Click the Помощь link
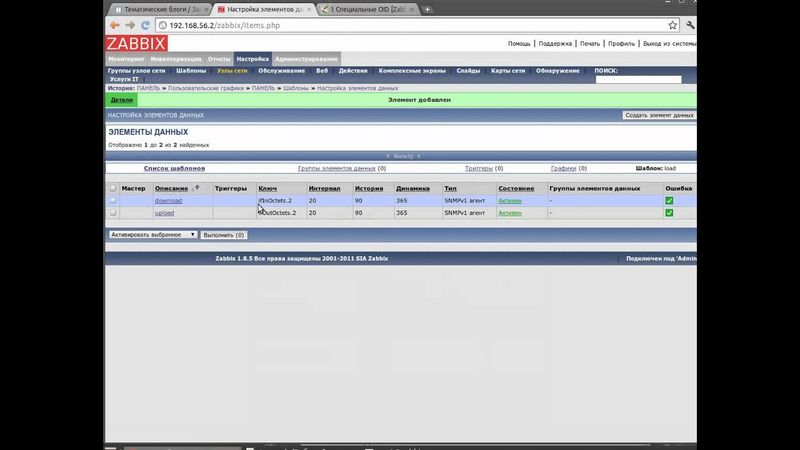The height and width of the screenshot is (450, 800). pyautogui.click(x=519, y=43)
